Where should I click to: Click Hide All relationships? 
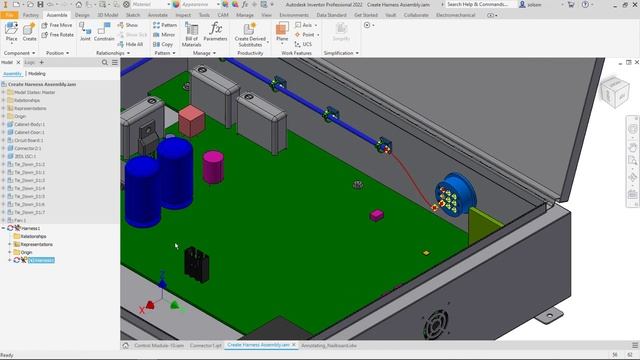tap(130, 44)
